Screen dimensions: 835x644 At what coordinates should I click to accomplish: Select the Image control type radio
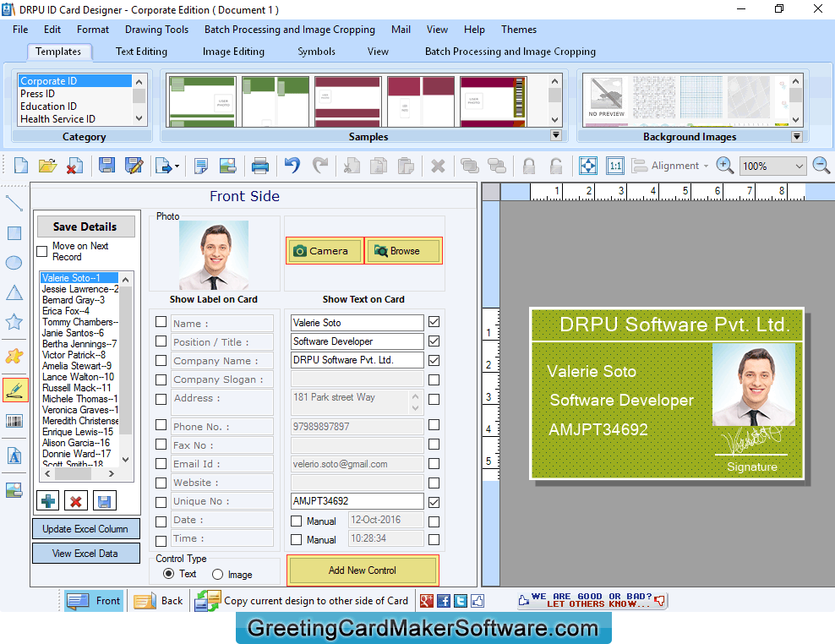(x=217, y=574)
